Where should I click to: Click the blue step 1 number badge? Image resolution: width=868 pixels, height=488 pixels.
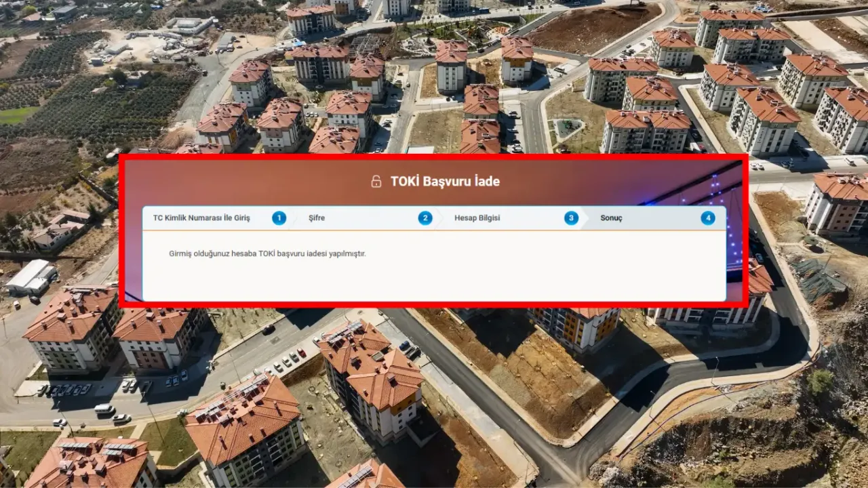pyautogui.click(x=279, y=218)
